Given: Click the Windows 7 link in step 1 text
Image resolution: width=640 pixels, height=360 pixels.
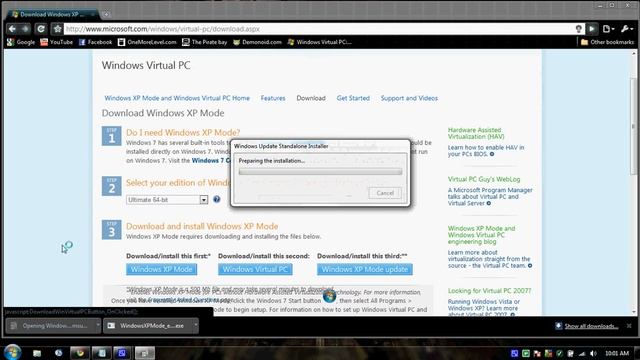Looking at the screenshot, I should point(211,161).
